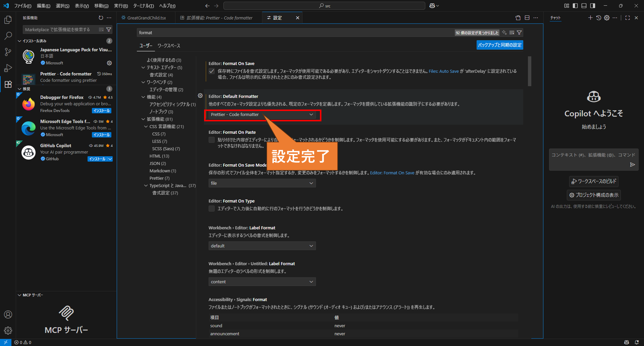Open Copilot menu in title bar

point(434,6)
